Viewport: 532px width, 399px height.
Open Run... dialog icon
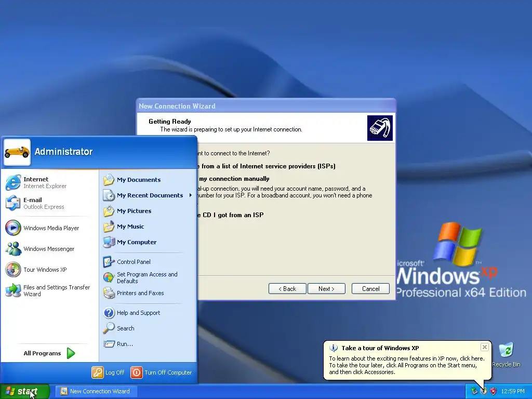[x=109, y=344]
